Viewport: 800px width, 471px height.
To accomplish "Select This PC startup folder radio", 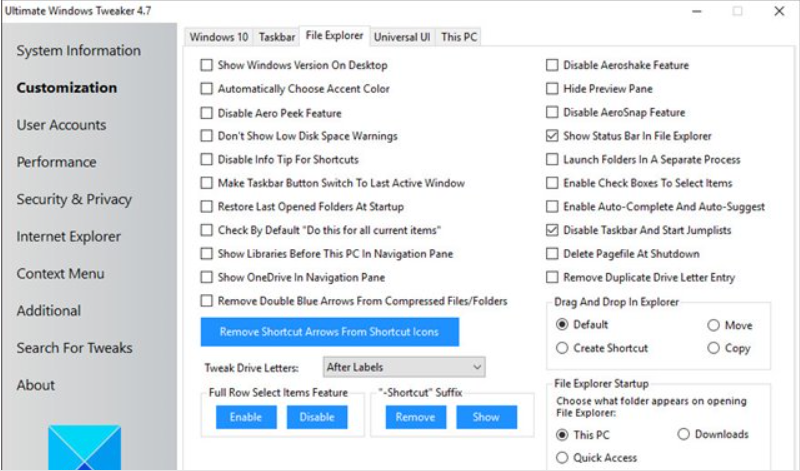I will [562, 435].
